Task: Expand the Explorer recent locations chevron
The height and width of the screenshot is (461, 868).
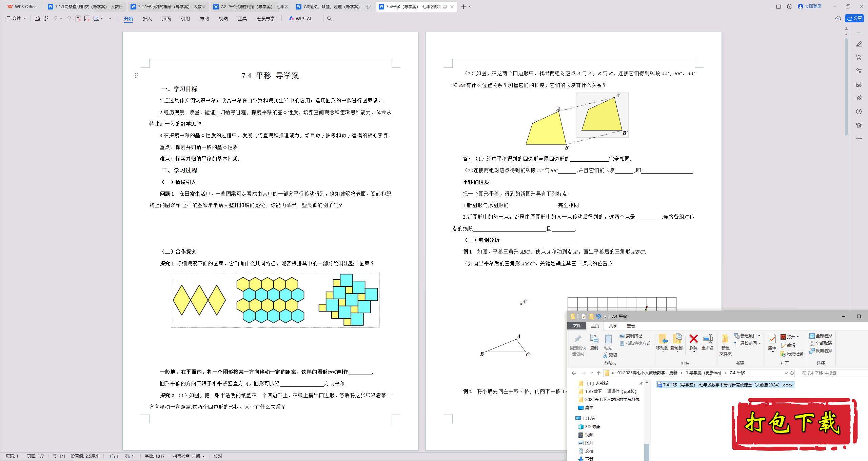Action: [591, 373]
